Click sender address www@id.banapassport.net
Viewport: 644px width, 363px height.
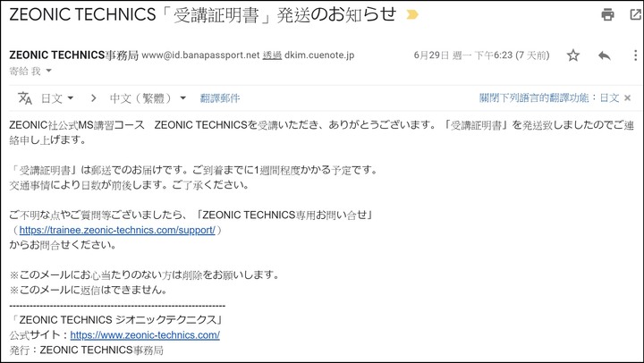tap(200, 55)
